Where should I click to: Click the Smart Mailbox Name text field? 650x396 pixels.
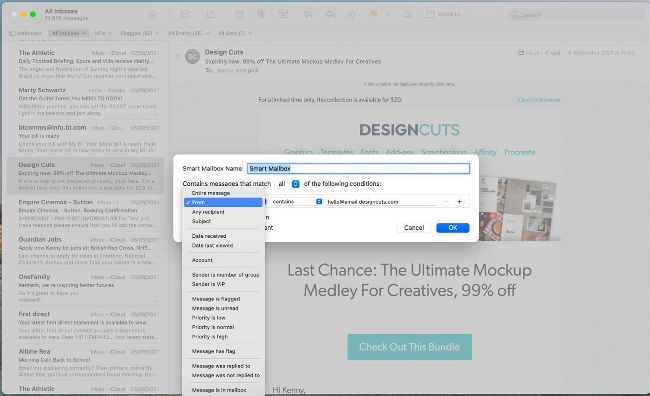pyautogui.click(x=358, y=168)
